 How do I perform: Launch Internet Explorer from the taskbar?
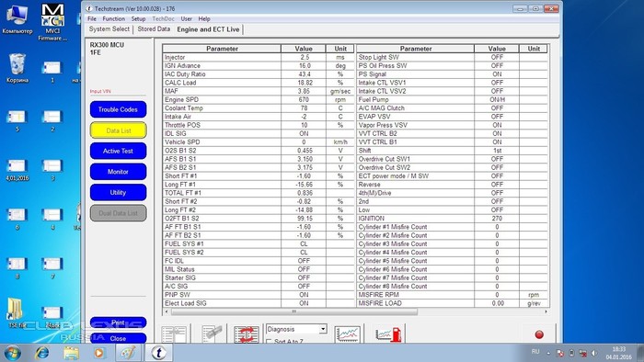point(42,353)
